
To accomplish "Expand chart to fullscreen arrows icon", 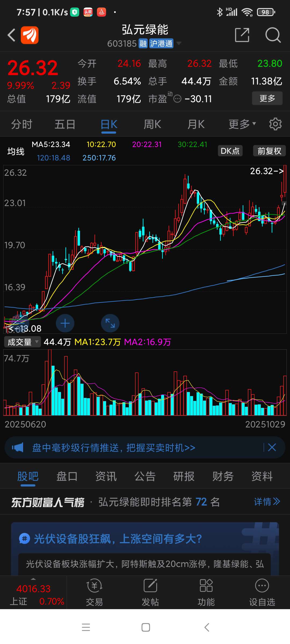I will click(110, 323).
